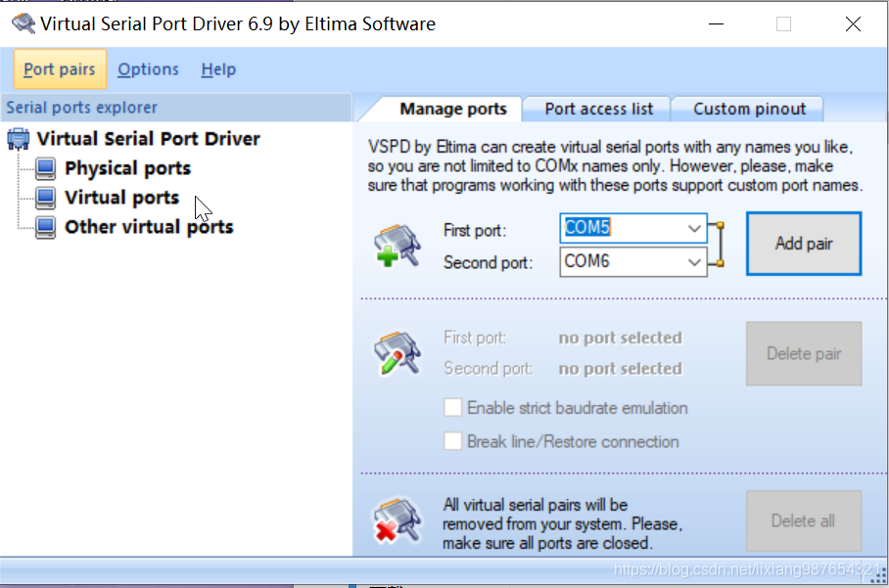Open the Port pairs menu
This screenshot has height=588, width=889.
point(60,69)
